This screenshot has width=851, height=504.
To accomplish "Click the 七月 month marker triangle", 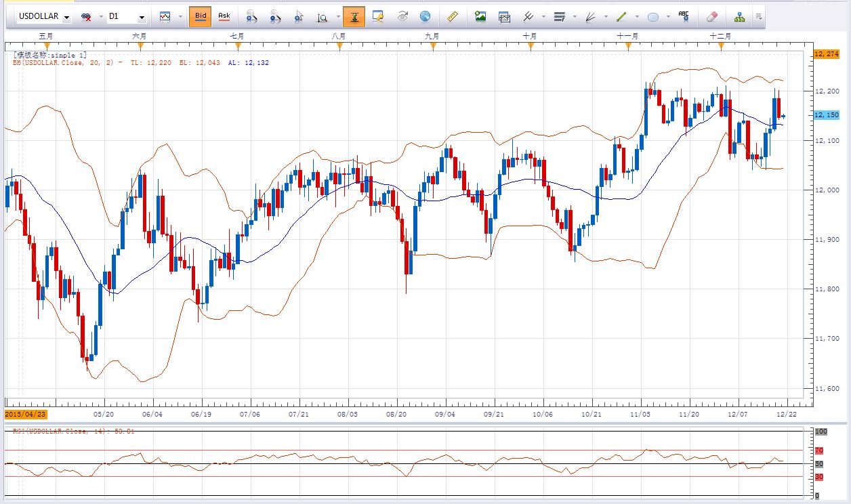I will [238, 45].
